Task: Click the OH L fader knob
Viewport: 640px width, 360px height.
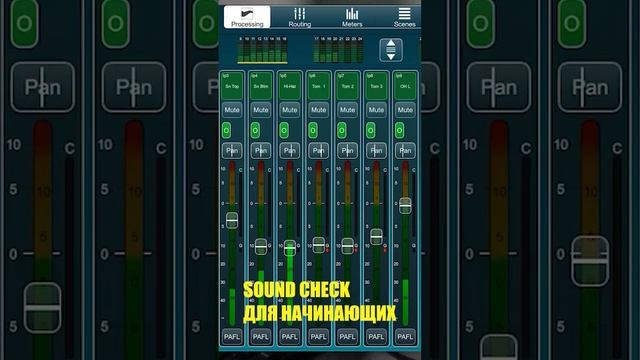Action: coord(405,206)
